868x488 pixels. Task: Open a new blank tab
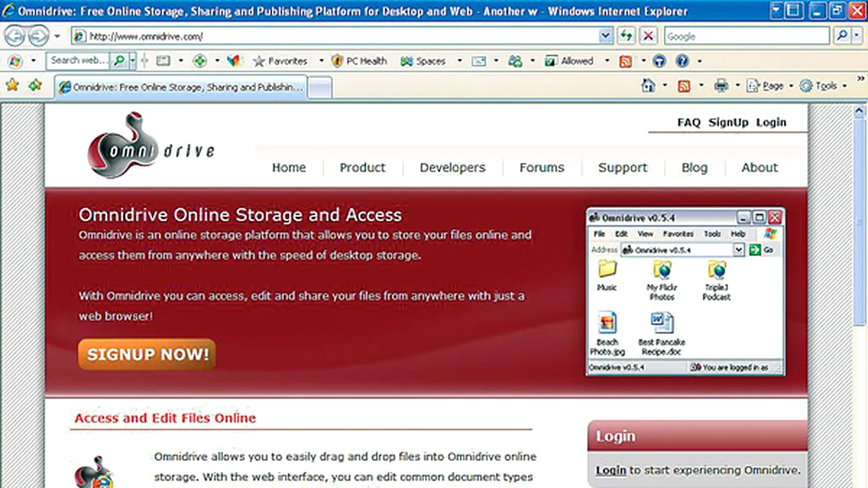[320, 87]
